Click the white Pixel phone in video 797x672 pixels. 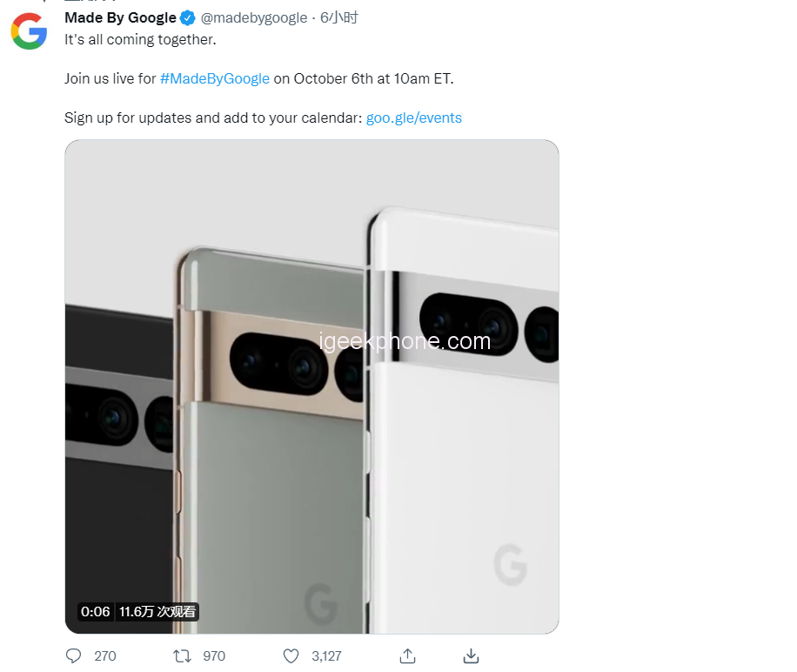(x=470, y=453)
